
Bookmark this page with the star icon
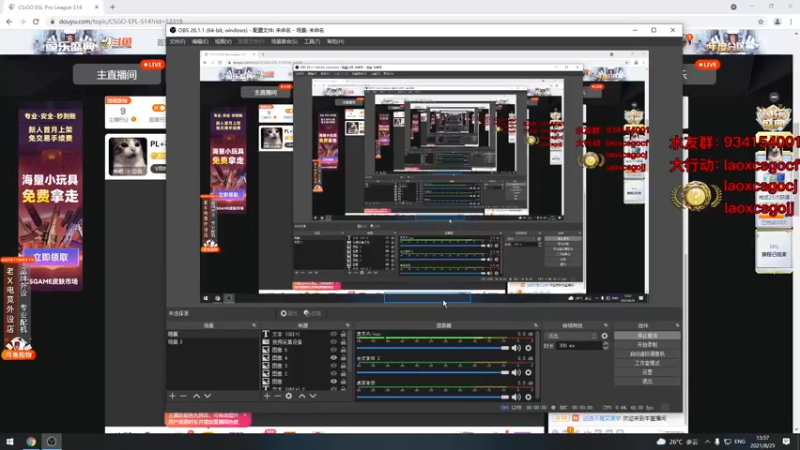tap(761, 21)
